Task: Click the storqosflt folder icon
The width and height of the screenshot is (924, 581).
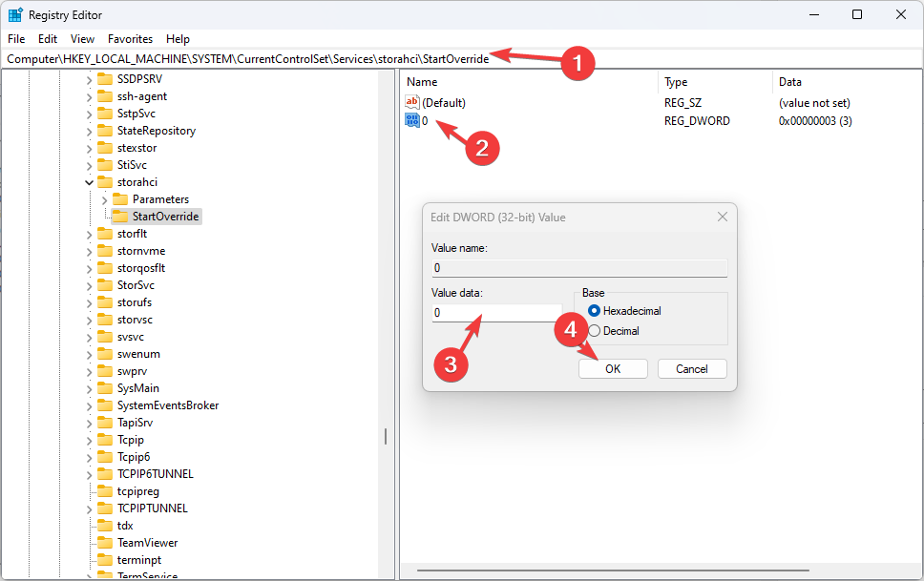Action: tap(105, 267)
